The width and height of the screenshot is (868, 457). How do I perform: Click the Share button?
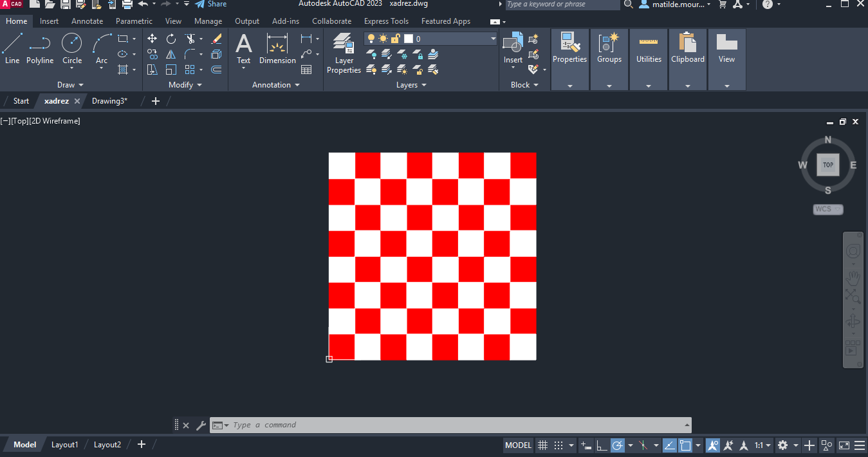click(x=210, y=5)
